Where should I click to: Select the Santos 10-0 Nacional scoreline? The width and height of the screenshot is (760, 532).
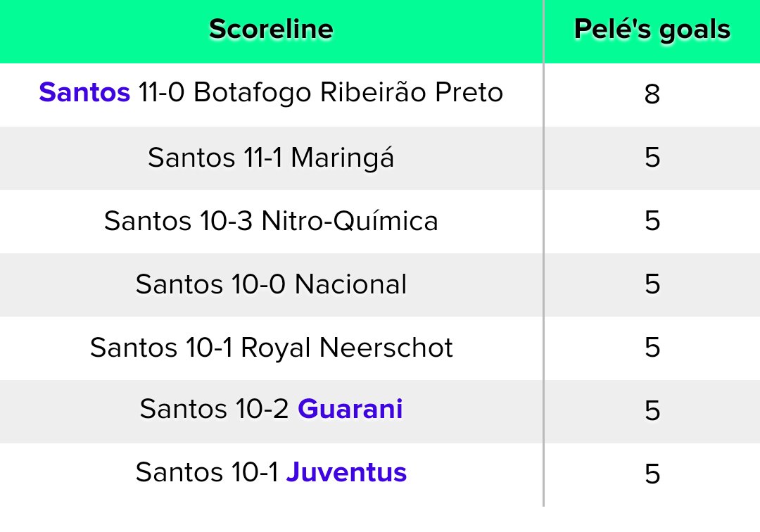click(x=271, y=284)
